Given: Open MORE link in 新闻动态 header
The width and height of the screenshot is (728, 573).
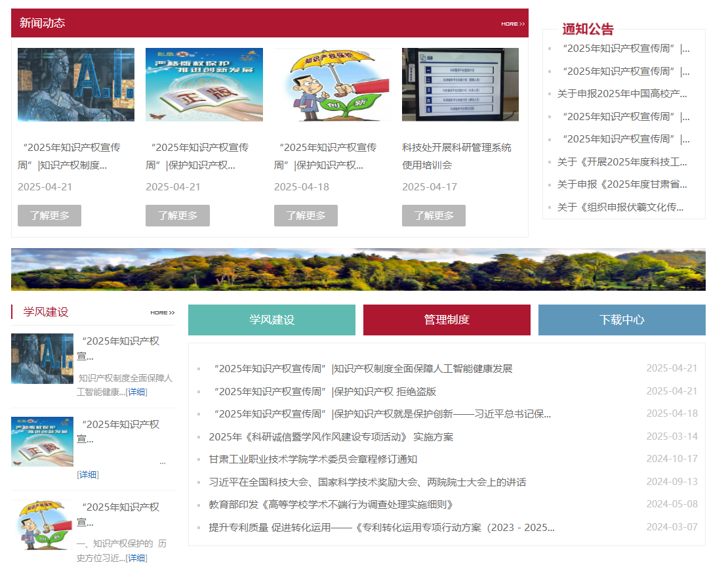Looking at the screenshot, I should [x=512, y=24].
